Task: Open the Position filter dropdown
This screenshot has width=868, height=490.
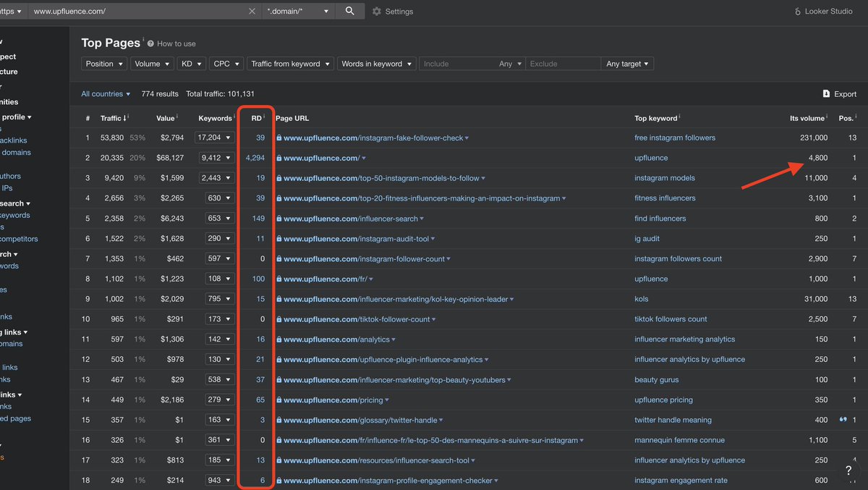Action: (104, 64)
